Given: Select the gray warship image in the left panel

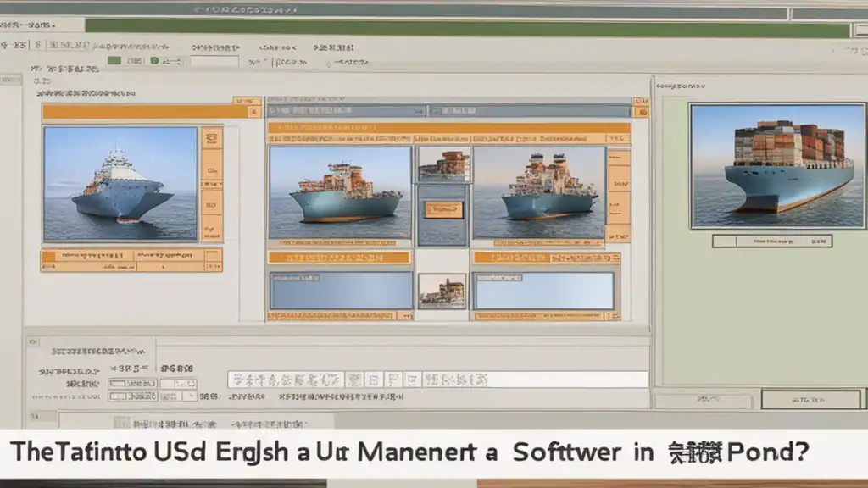Looking at the screenshot, I should [x=120, y=184].
